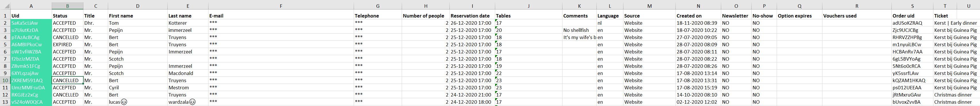Click the select-all corner of the sheet
This screenshot has height=106, width=980.
[x=5, y=6]
